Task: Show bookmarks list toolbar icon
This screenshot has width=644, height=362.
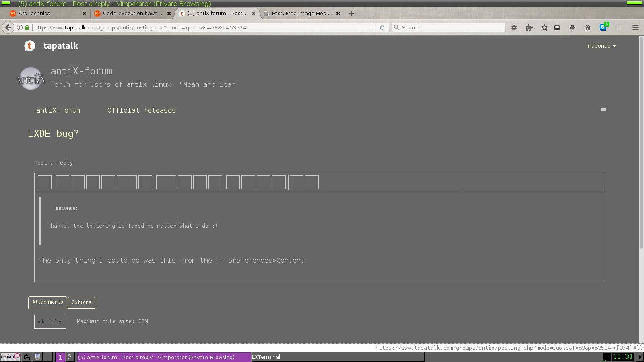Action: (557, 27)
